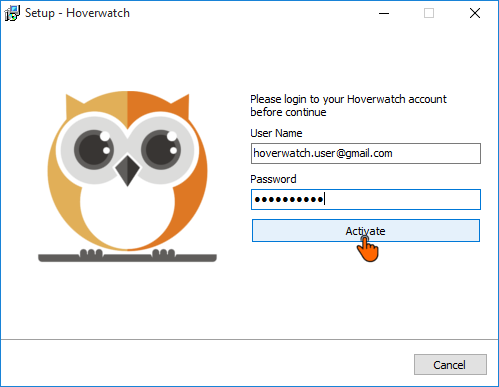
Task: Focus the User Name input field
Action: (x=366, y=153)
